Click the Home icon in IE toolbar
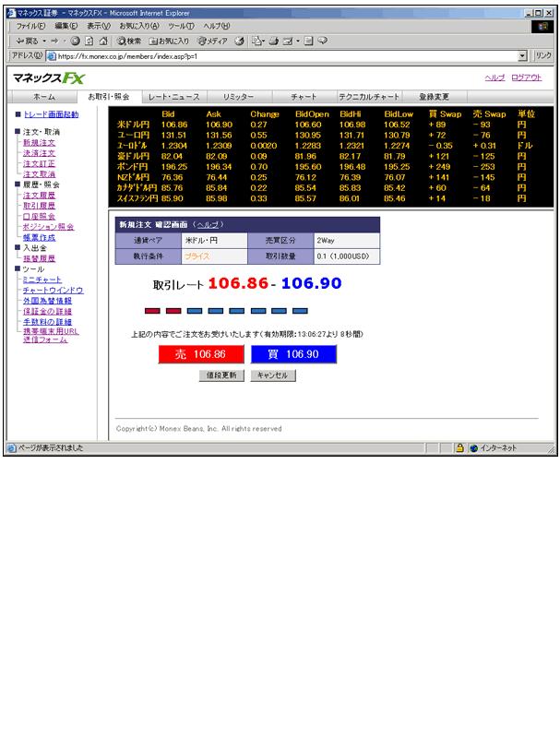This screenshot has height=738, width=560. pos(103,41)
